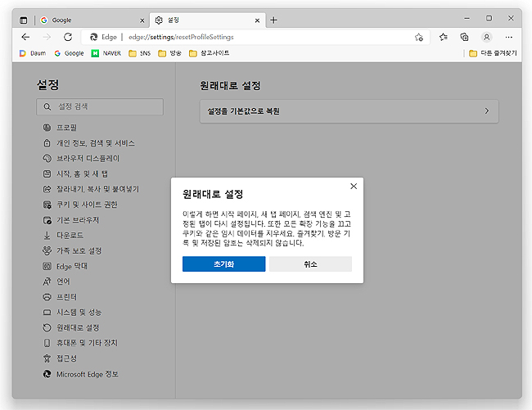Click the 설정 검색 input field
Viewport: 532px width, 410px height.
100,106
